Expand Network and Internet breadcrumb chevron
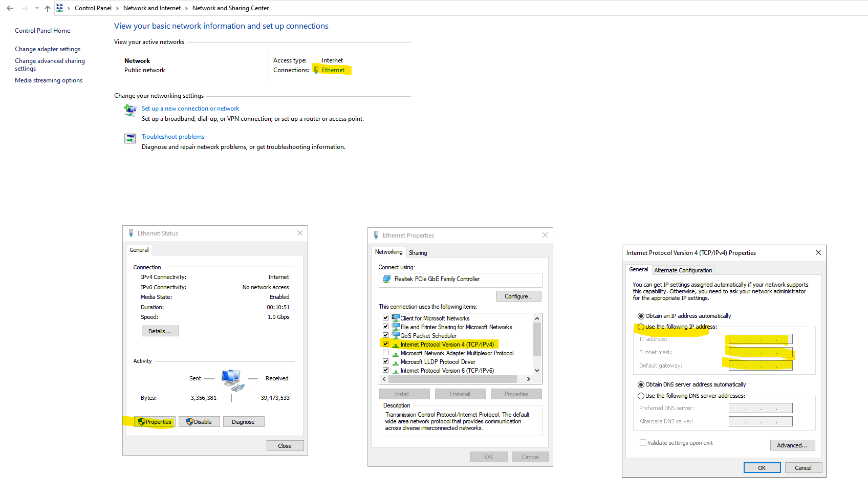Image resolution: width=868 pixels, height=494 pixels. point(186,8)
